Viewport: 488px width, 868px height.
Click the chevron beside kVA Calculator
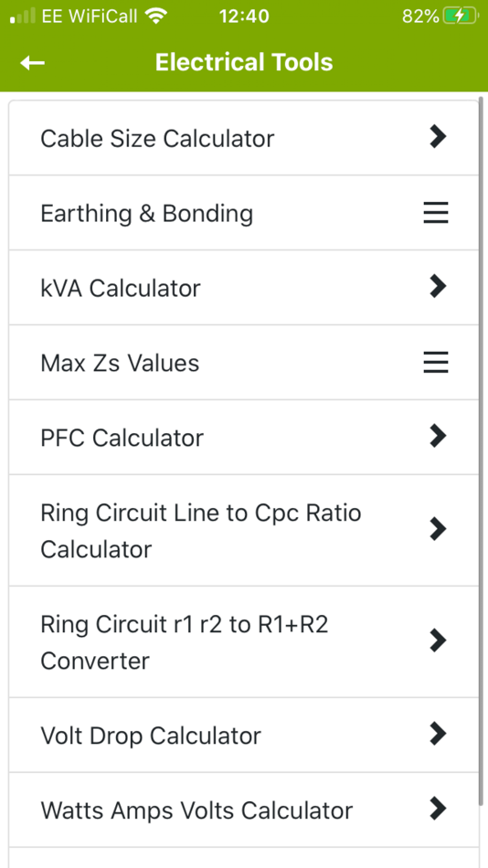(438, 286)
